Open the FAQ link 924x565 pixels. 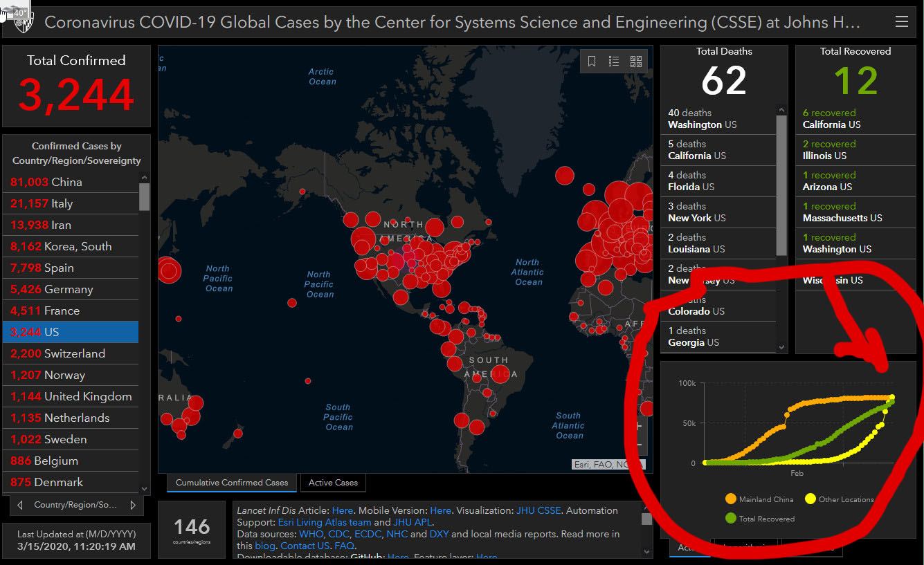pos(344,546)
